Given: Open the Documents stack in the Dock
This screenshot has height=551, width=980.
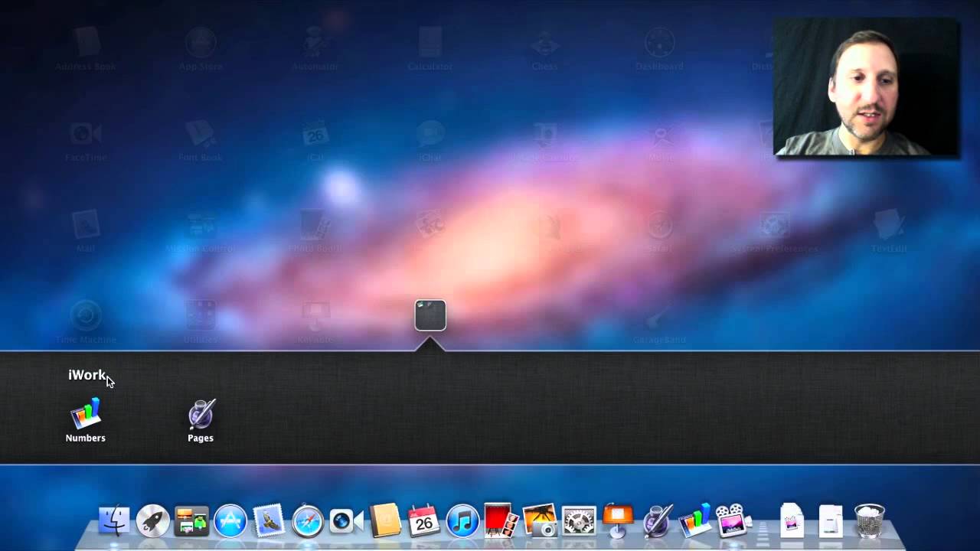Looking at the screenshot, I should point(792,521).
